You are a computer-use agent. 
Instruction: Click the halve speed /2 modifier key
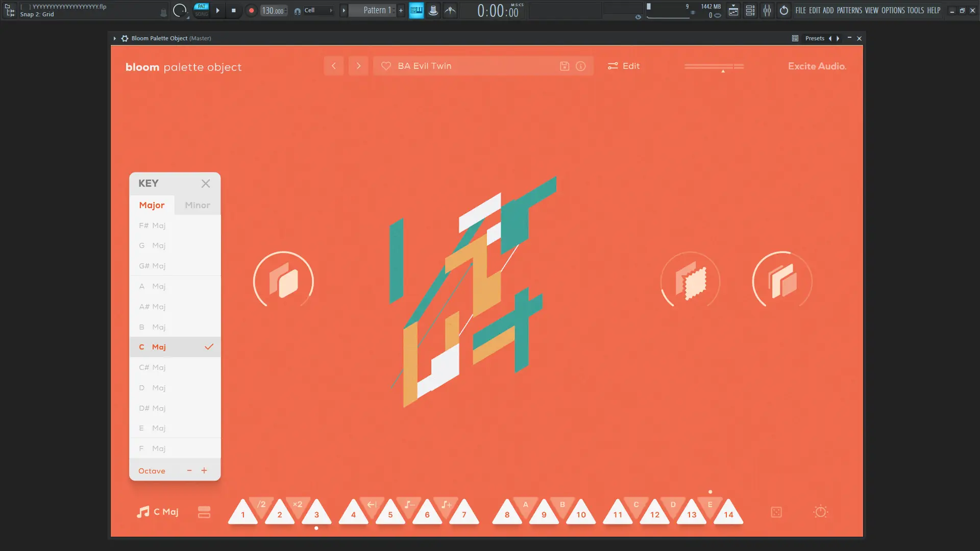pos(261,505)
